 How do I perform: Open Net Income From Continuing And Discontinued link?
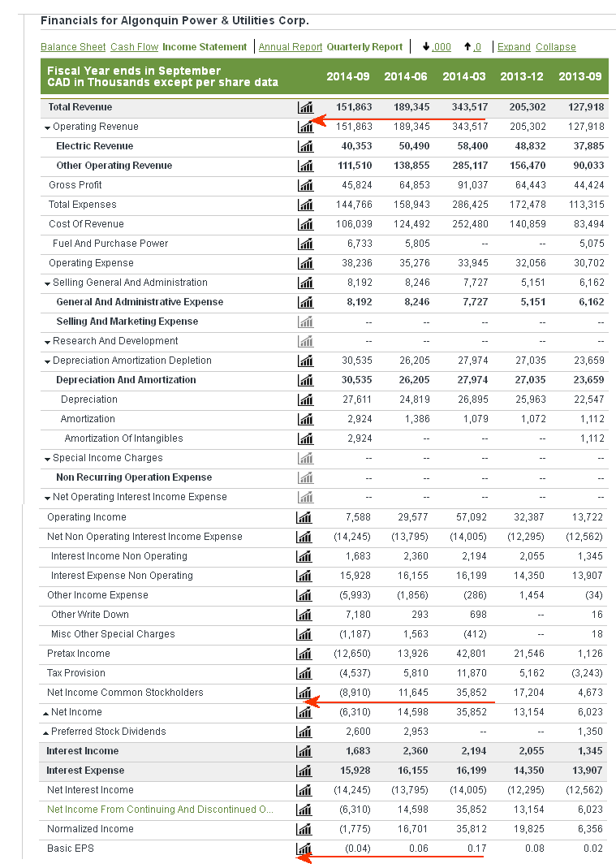[x=160, y=810]
